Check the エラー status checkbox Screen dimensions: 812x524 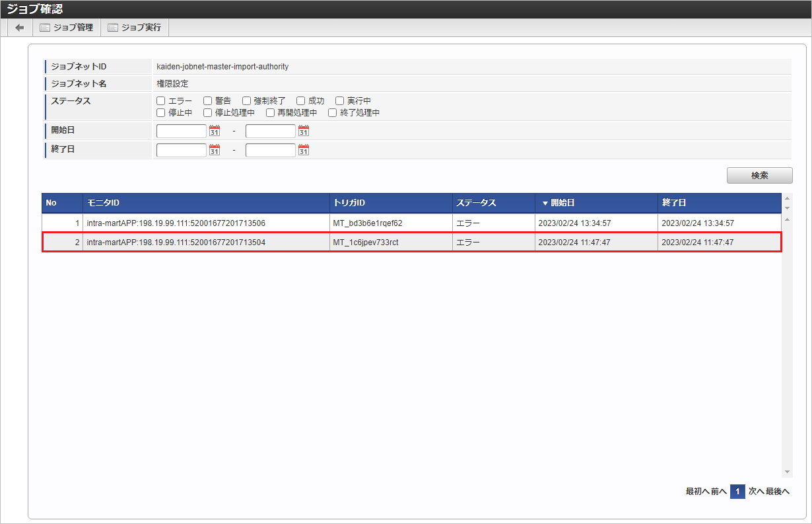(160, 101)
